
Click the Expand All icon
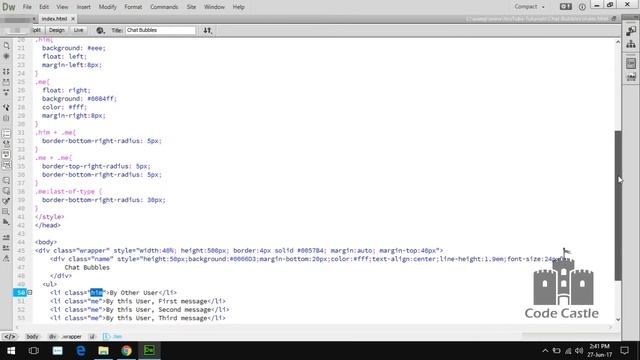[x=6, y=93]
